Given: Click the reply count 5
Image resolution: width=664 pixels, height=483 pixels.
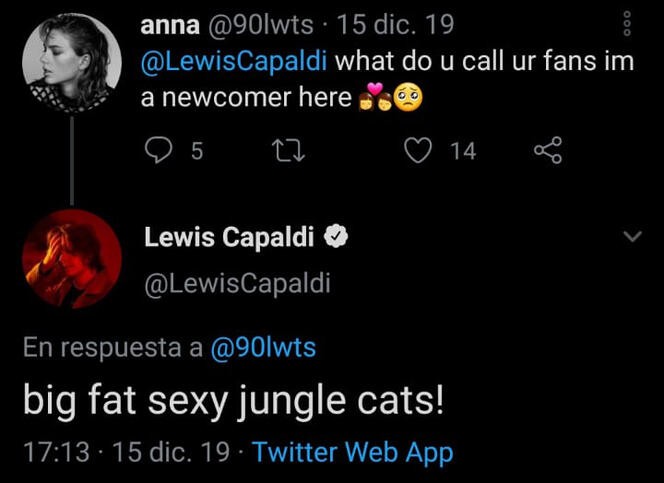Looking at the screenshot, I should click(197, 151).
